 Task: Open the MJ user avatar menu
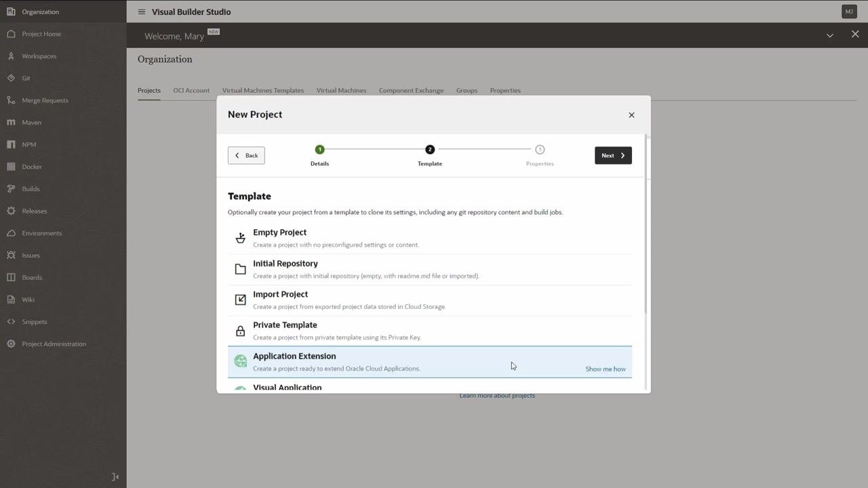click(x=849, y=12)
